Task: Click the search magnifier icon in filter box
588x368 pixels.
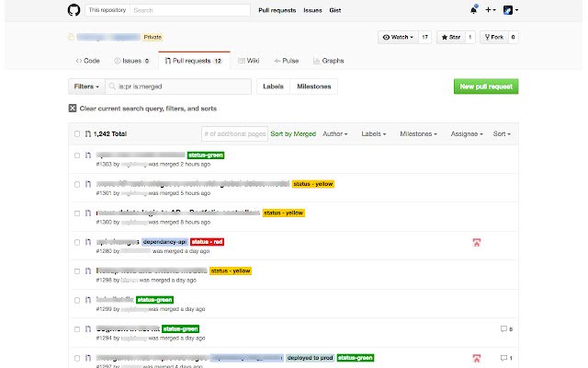Action: (112, 86)
